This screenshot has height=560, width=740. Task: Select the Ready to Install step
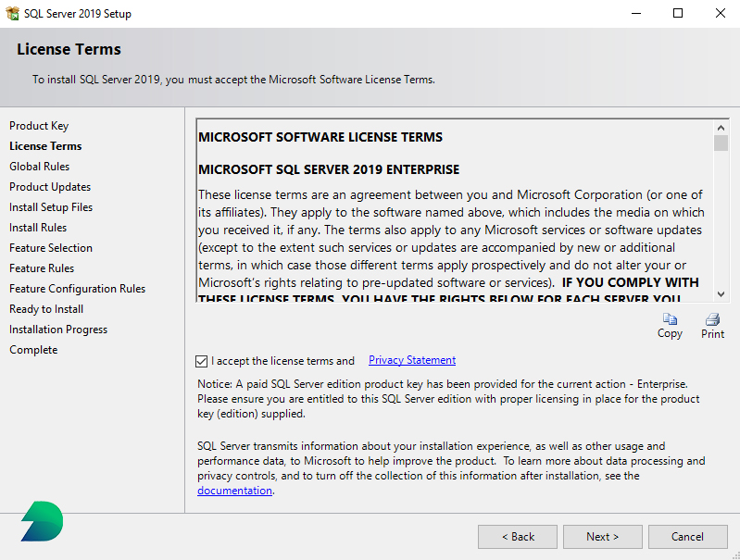click(46, 309)
